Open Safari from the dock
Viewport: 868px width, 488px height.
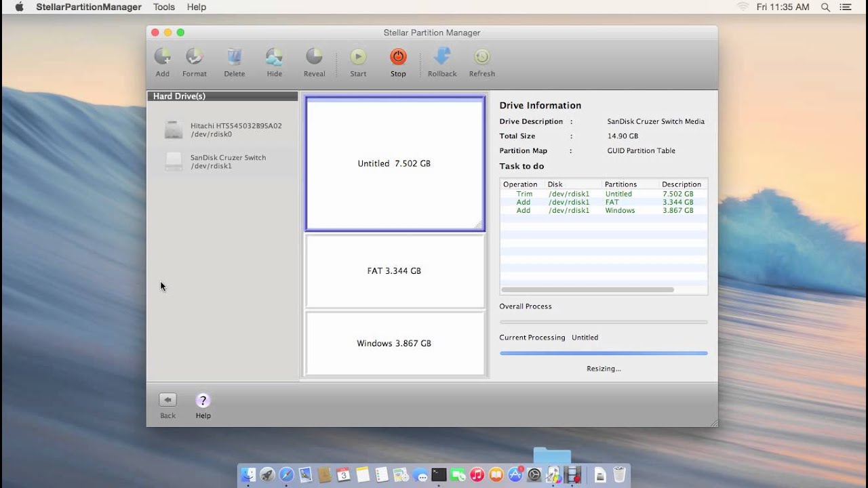(286, 474)
